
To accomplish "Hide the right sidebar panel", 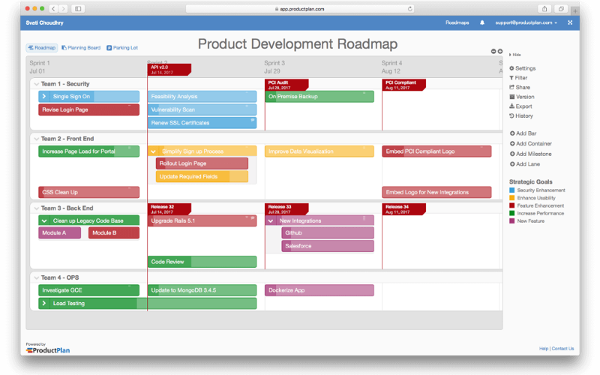I will point(515,55).
